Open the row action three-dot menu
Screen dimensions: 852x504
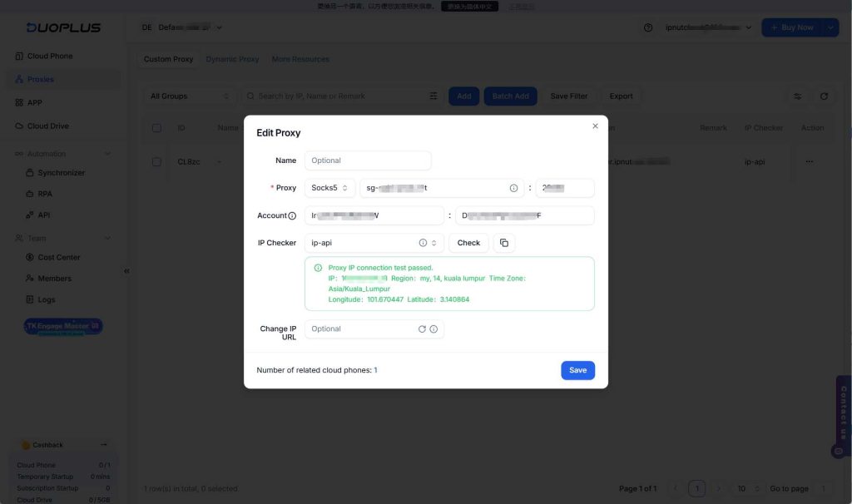pos(809,161)
